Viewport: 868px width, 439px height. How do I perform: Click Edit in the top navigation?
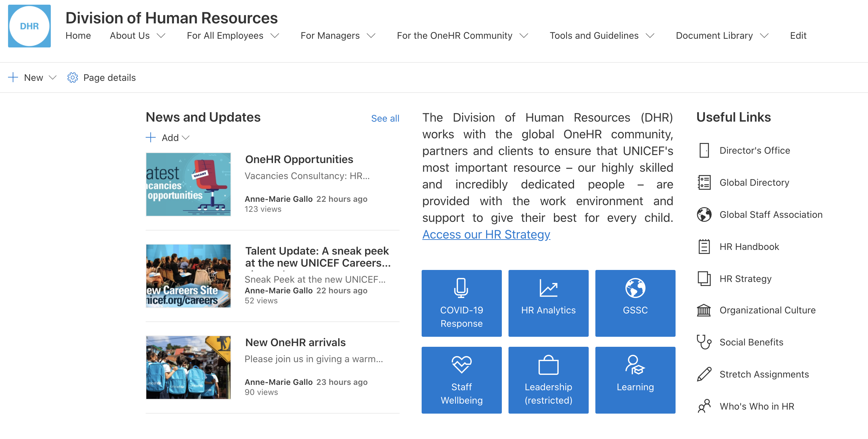tap(798, 36)
